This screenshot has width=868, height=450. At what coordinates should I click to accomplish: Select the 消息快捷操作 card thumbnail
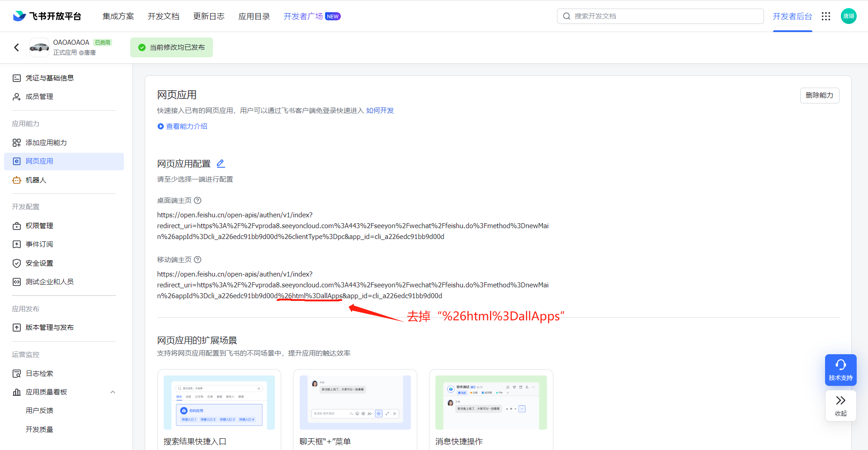tap(491, 403)
